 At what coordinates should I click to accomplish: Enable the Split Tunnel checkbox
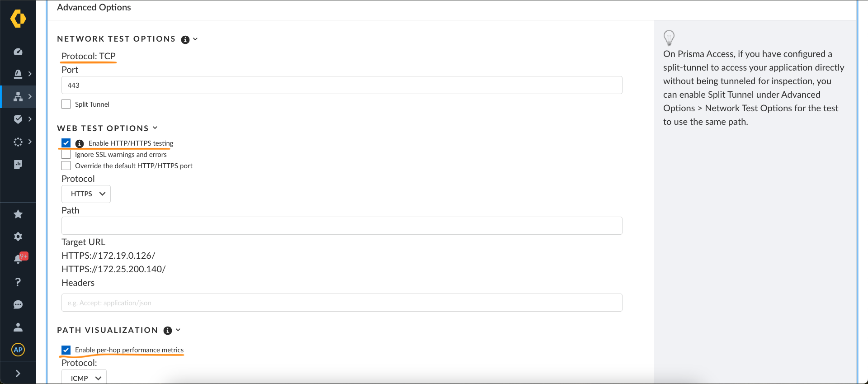pos(66,104)
